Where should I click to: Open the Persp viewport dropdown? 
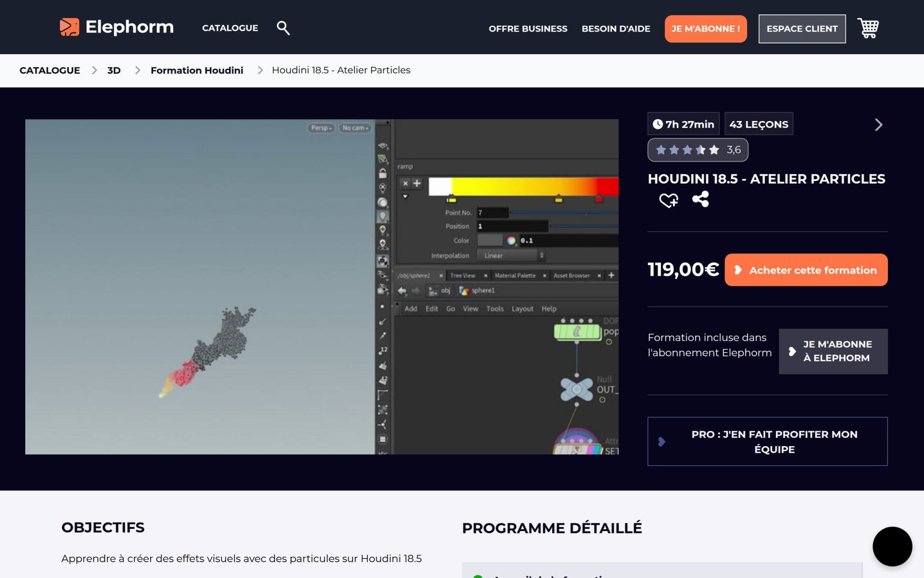click(321, 128)
